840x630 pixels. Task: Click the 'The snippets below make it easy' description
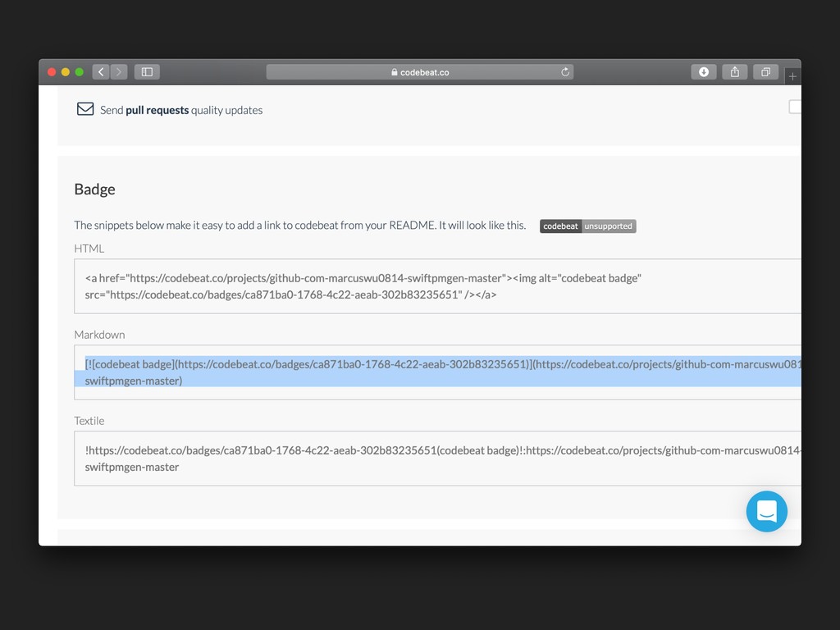[300, 226]
